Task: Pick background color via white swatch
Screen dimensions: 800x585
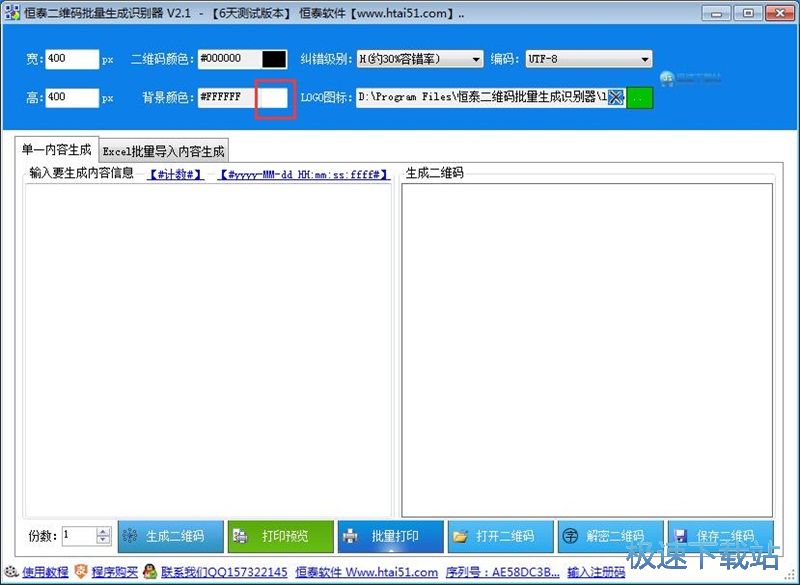Action: pyautogui.click(x=274, y=97)
